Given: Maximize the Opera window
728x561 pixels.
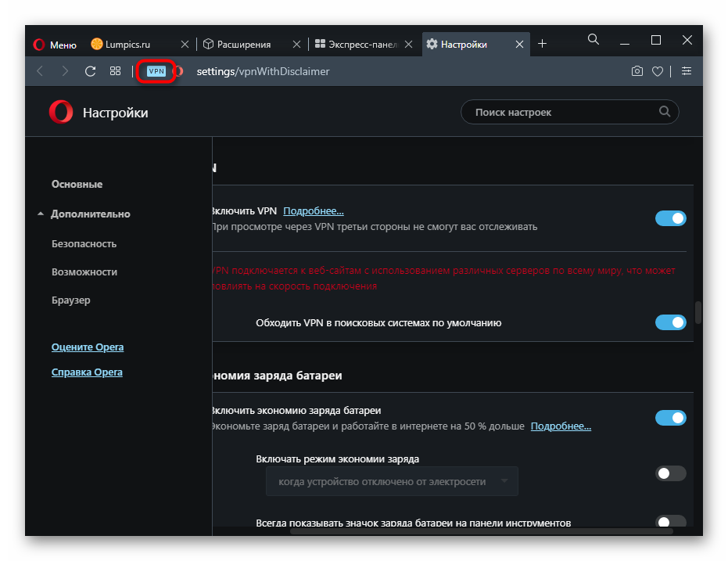Looking at the screenshot, I should point(655,41).
